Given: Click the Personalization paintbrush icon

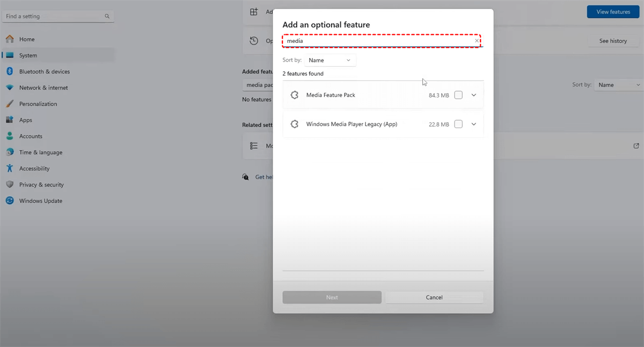Looking at the screenshot, I should click(x=10, y=104).
